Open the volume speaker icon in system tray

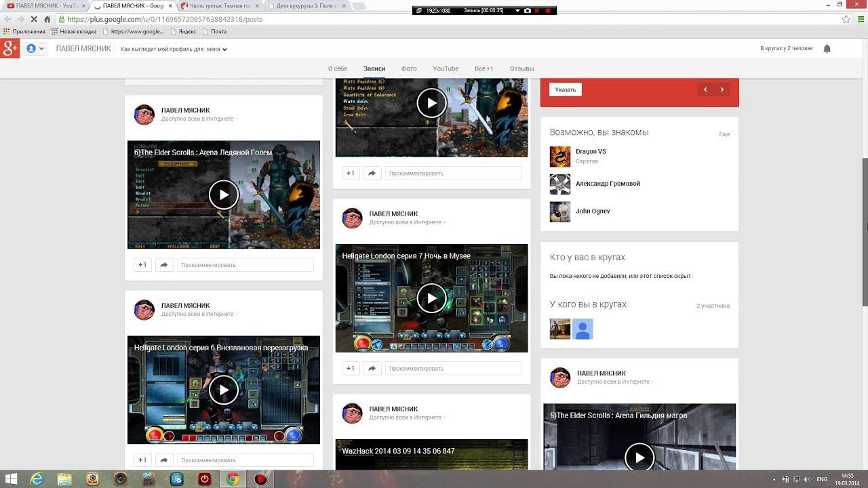pos(806,479)
